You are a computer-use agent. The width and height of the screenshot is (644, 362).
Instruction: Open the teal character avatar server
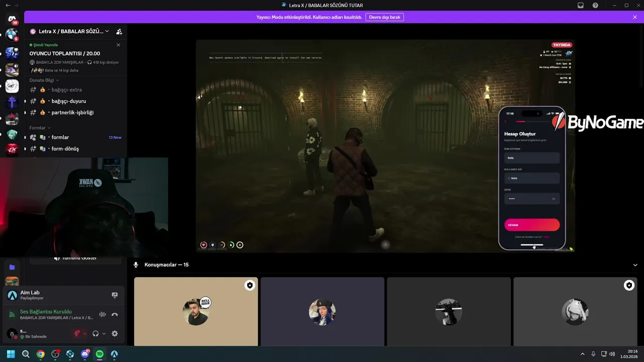point(12,134)
